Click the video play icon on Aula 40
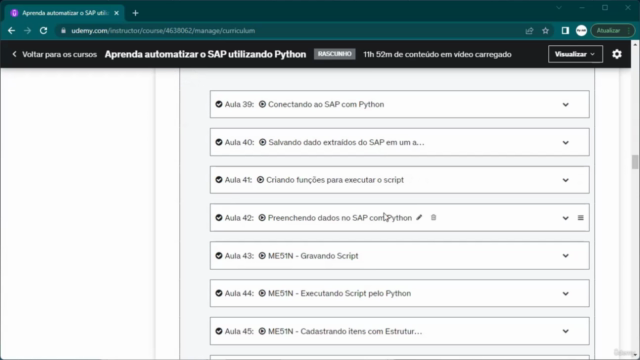The width and height of the screenshot is (640, 360). 262,142
